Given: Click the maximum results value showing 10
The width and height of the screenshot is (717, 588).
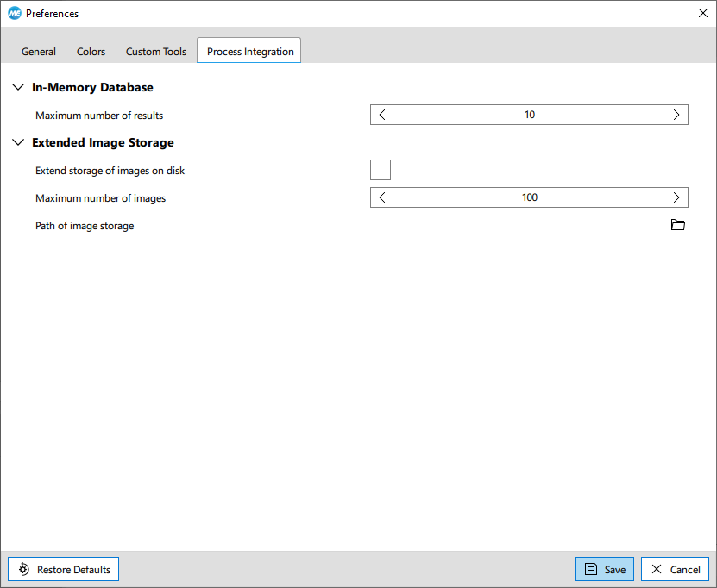Looking at the screenshot, I should point(529,115).
